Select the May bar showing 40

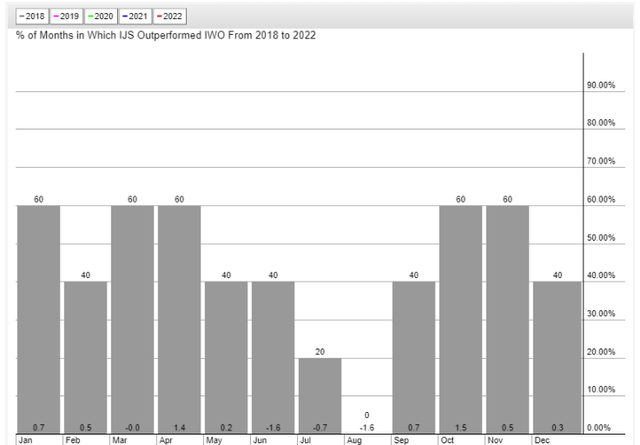coord(226,357)
